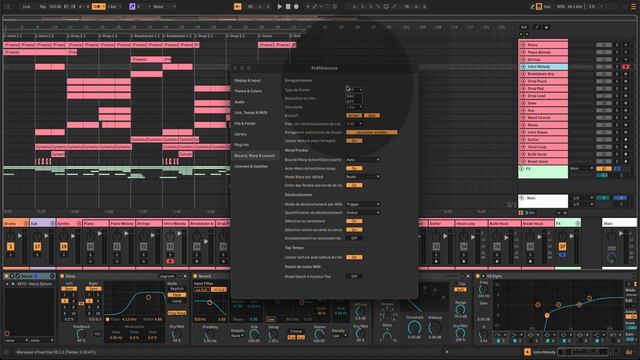Toggle 'Lancer lecture avec l'enregistr.' switch
The image size is (640, 360).
click(354, 140)
